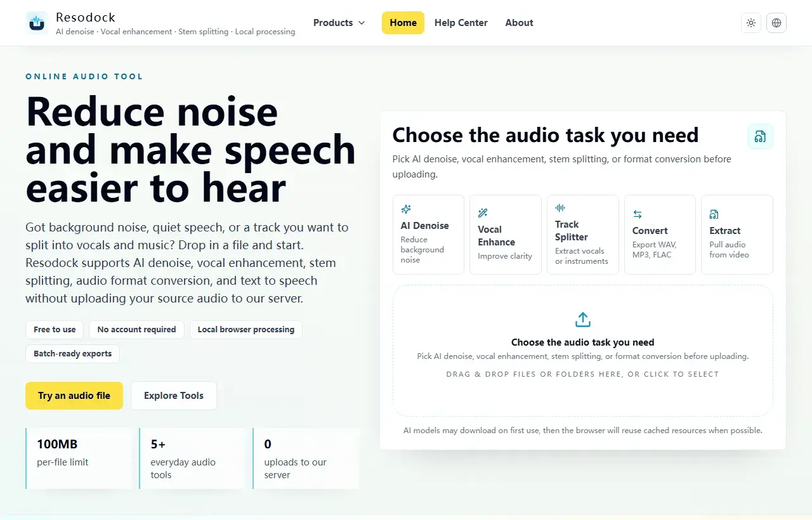This screenshot has height=520, width=812.
Task: Click the Extract file-audio icon
Action: (x=714, y=214)
